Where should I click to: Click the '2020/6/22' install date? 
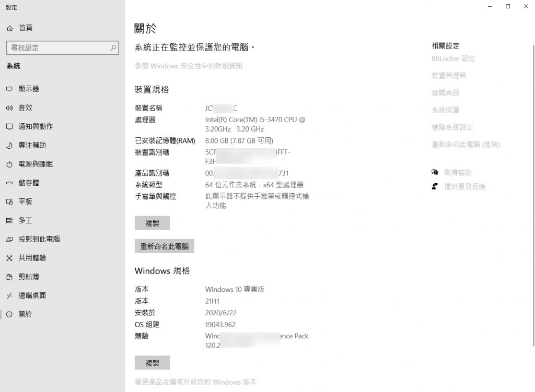tap(221, 313)
